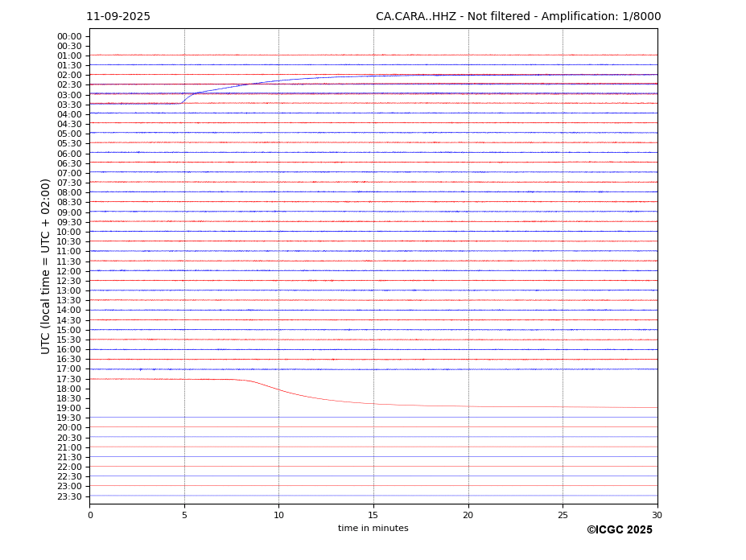Select the 00:00 time row label
This screenshot has height=560, width=746.
(x=69, y=37)
